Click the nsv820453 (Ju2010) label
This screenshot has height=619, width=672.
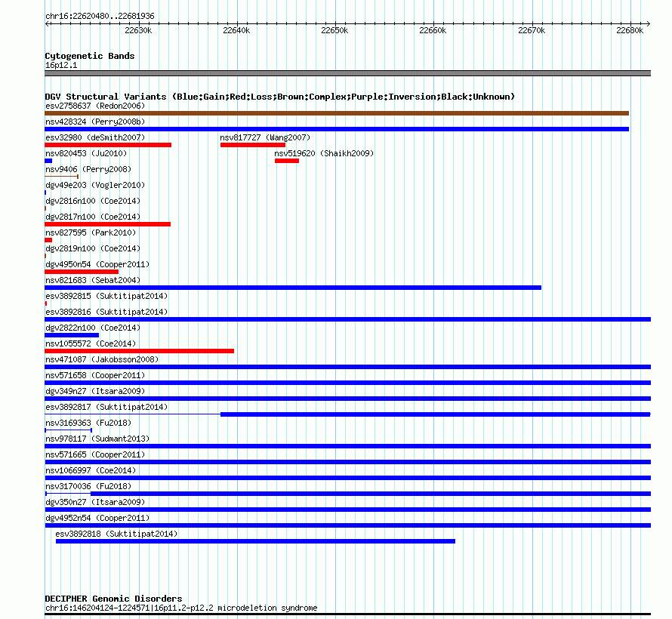(86, 153)
